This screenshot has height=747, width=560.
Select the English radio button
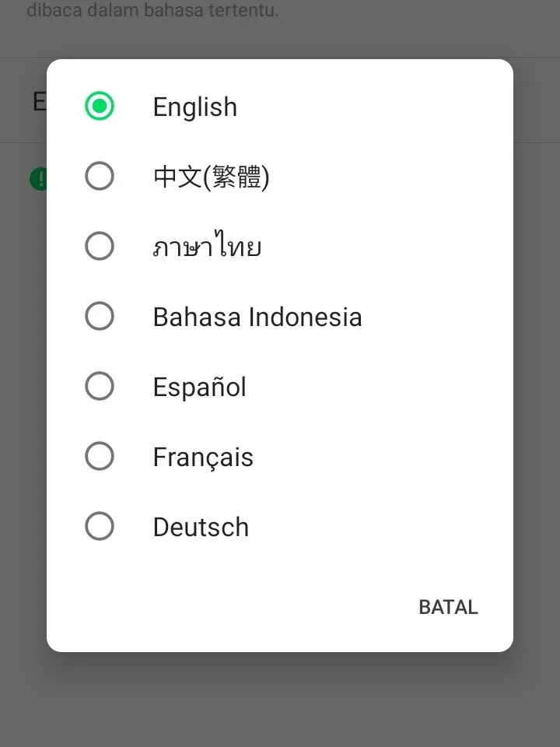pyautogui.click(x=100, y=107)
